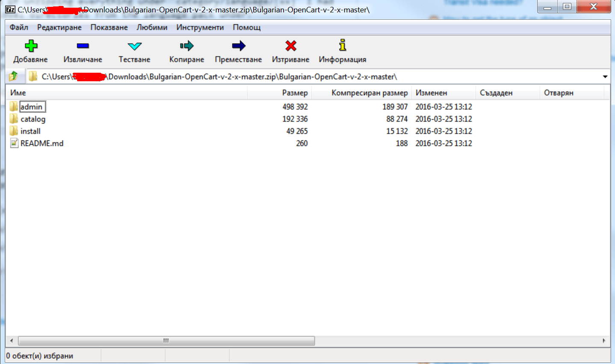Click the scroll right arrow
The width and height of the screenshot is (615, 364).
[x=603, y=341]
